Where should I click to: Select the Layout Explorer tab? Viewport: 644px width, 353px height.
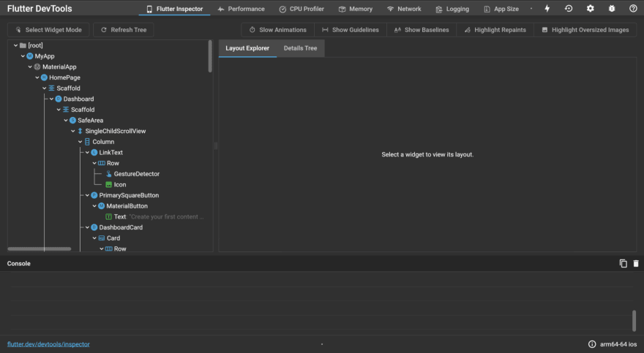247,48
